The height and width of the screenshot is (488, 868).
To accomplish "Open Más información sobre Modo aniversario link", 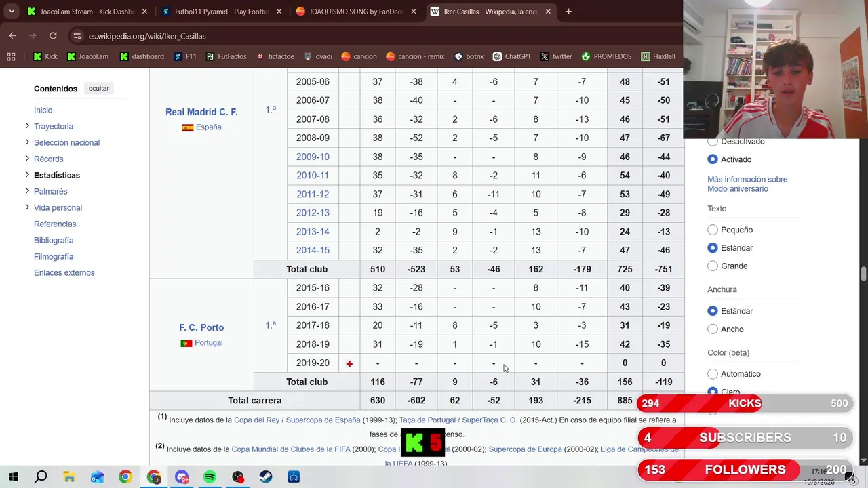I will pyautogui.click(x=747, y=184).
